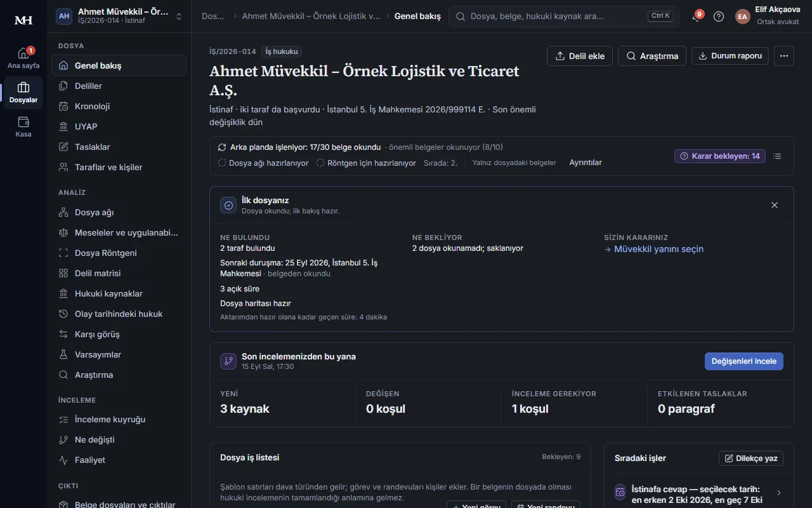Open İnceleme kuyruğu
Image resolution: width=812 pixels, height=508 pixels.
[x=119, y=419]
